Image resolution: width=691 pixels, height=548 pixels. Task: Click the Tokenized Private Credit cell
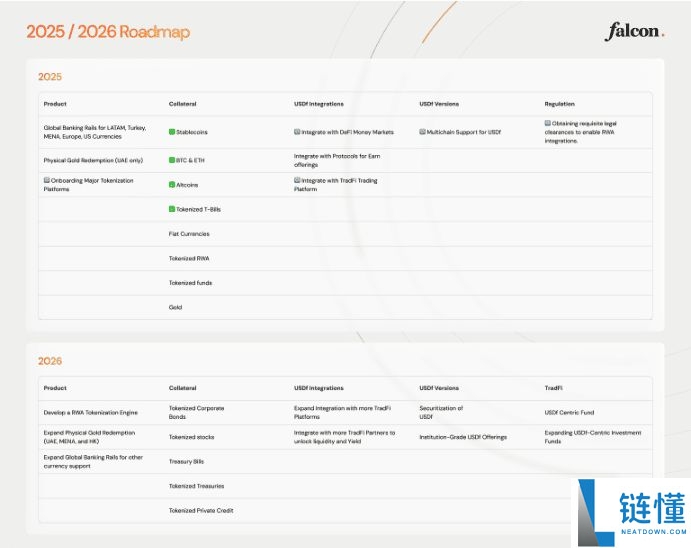(x=201, y=511)
